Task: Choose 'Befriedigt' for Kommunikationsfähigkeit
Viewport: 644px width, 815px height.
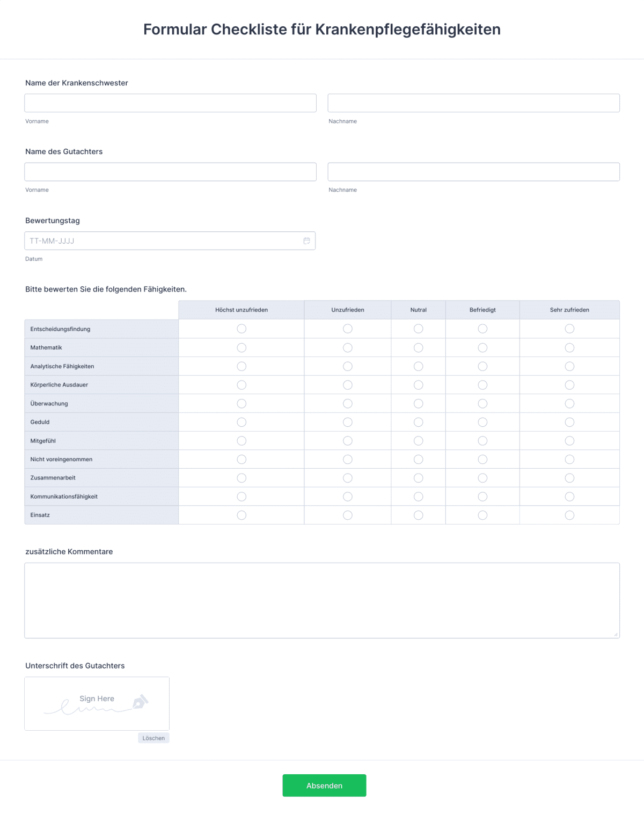Action: [482, 496]
